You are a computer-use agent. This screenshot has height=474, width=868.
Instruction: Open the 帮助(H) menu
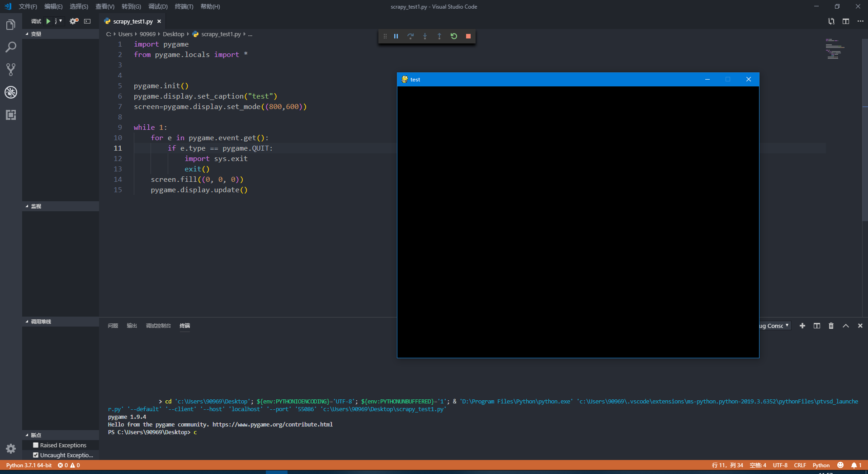click(x=210, y=6)
